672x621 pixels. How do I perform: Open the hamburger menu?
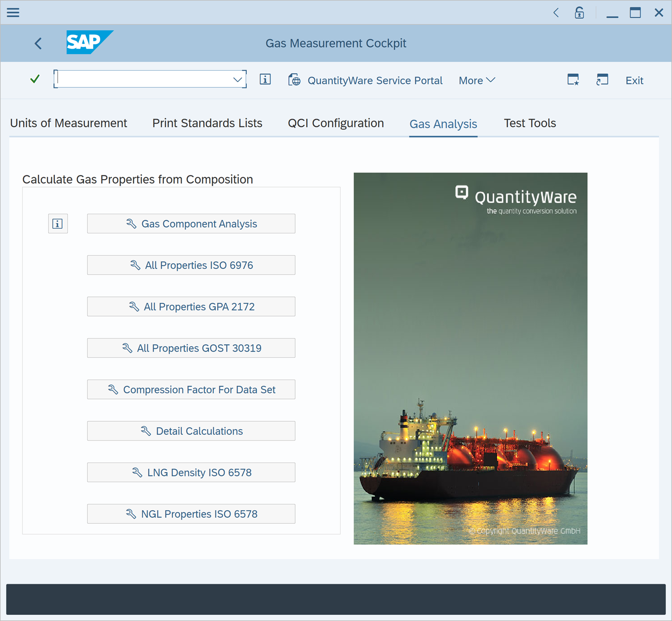coord(13,12)
